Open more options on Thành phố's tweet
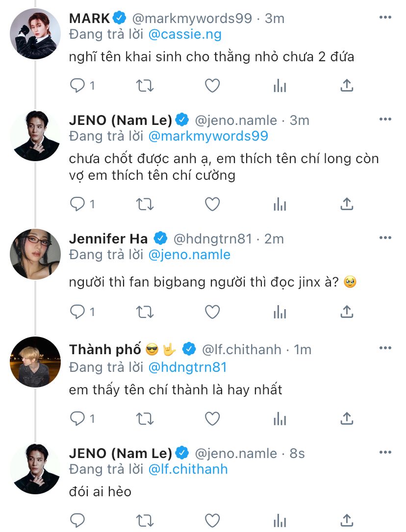406x532 pixels. point(385,348)
